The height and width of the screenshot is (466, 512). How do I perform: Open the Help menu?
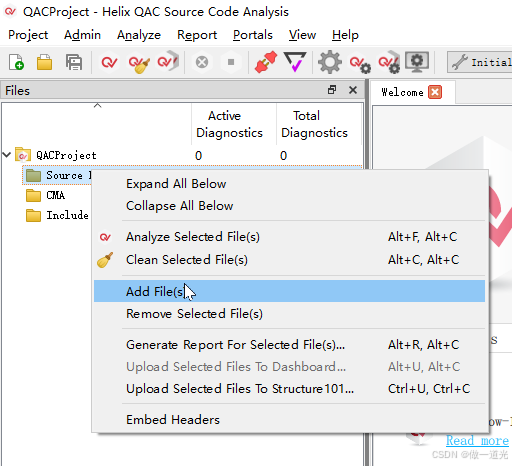click(345, 35)
